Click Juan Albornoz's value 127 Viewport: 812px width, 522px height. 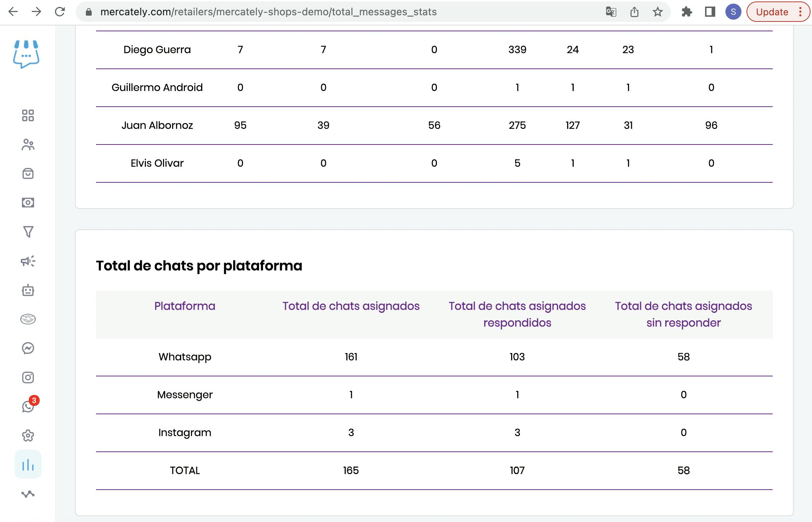[x=573, y=125]
